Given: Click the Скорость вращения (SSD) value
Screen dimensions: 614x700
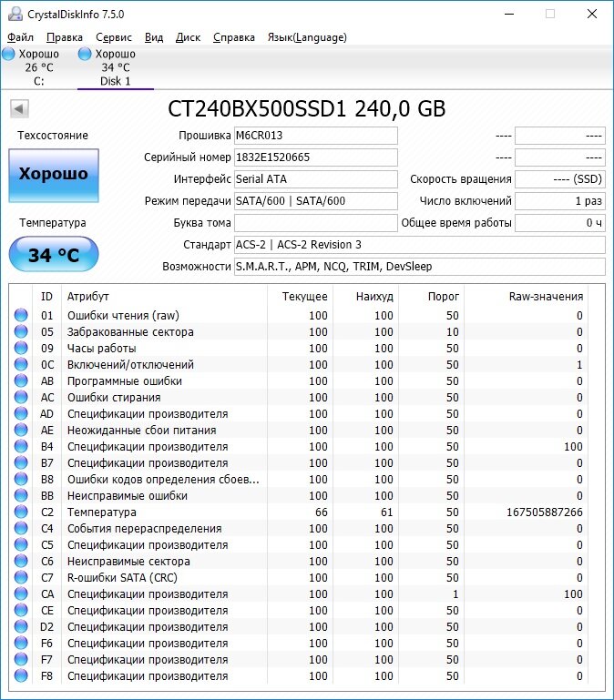Looking at the screenshot, I should coord(560,179).
